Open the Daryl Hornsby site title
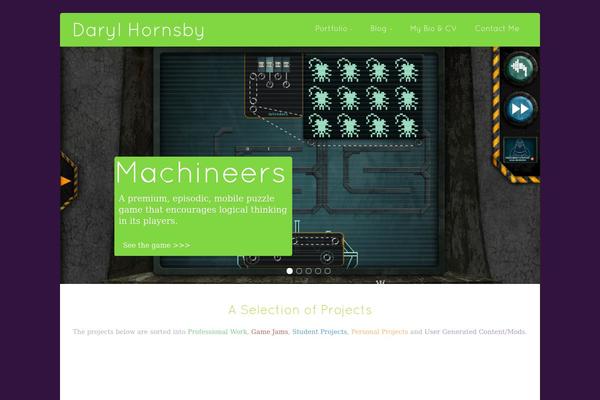Viewport: 600px width, 400px height. tap(139, 30)
